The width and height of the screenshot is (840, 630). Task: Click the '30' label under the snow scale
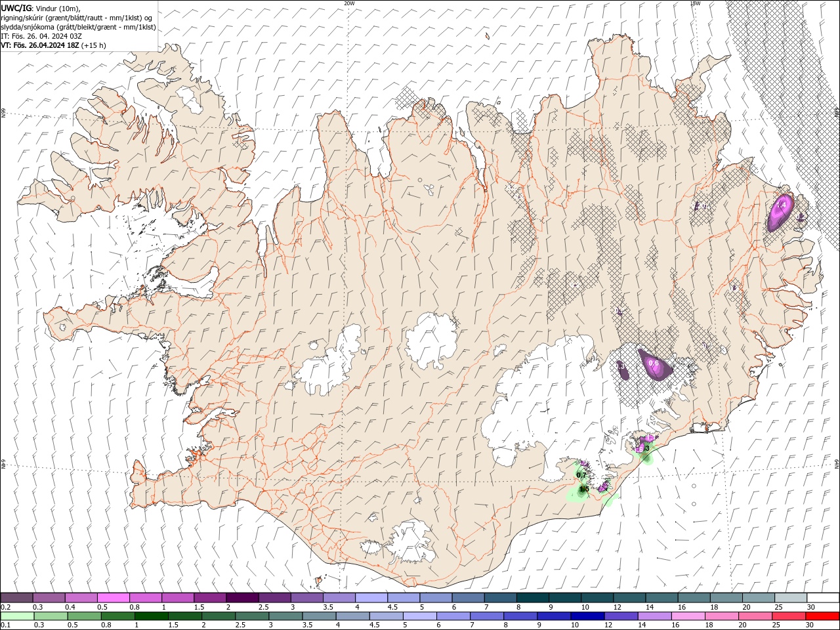811,607
